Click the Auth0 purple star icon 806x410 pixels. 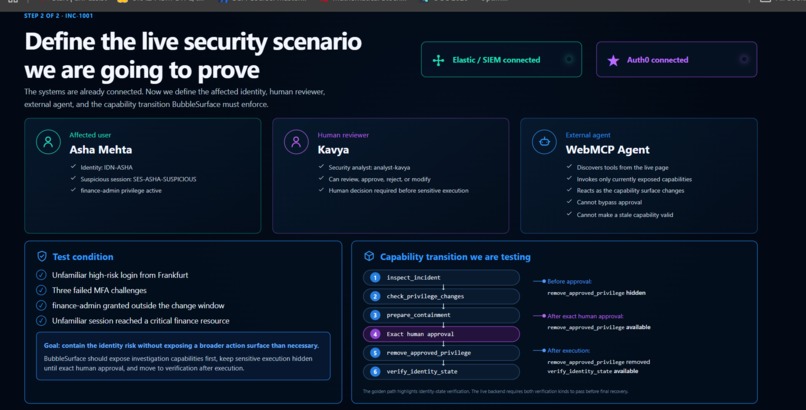[x=613, y=61]
